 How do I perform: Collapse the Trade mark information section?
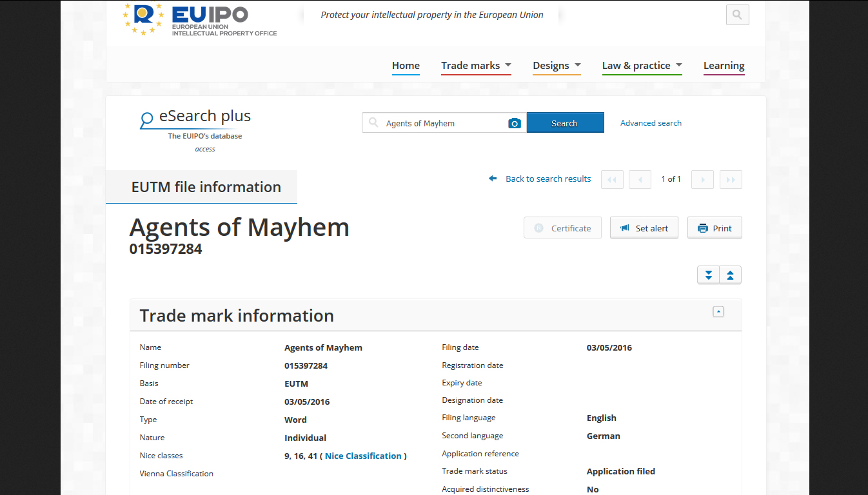pos(718,312)
